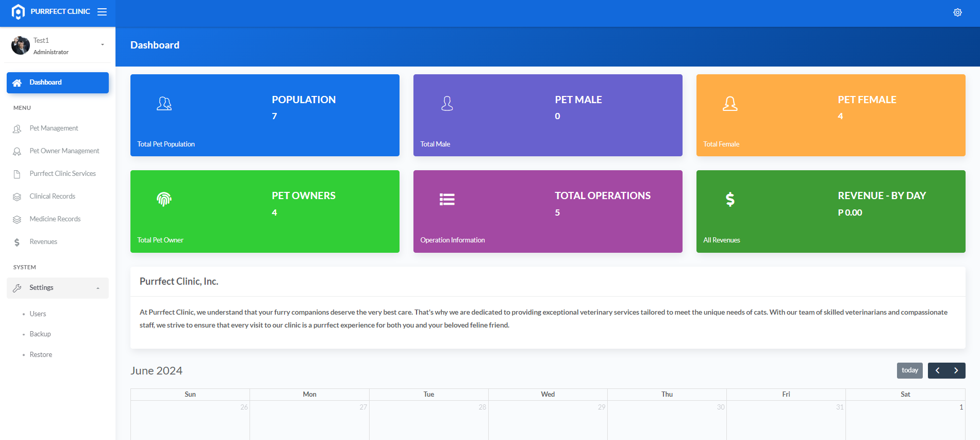The width and height of the screenshot is (980, 440).
Task: Click the PET FEMALE card title
Action: click(867, 100)
